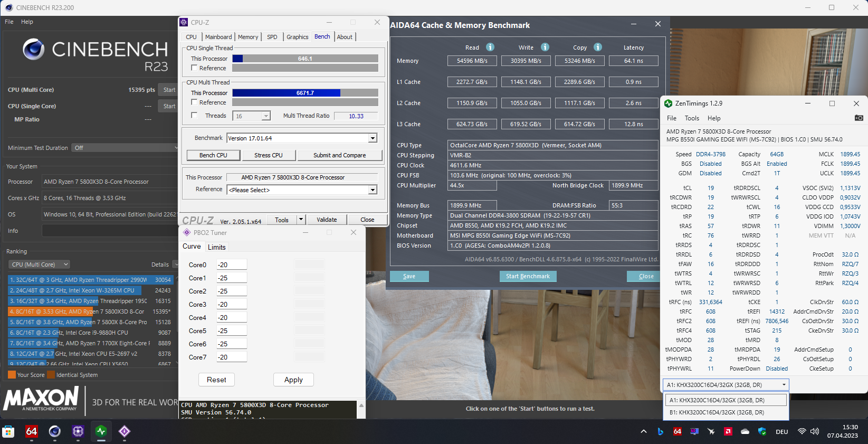Click the ZenTimings screenshot camera icon
This screenshot has width=868, height=444.
(859, 118)
